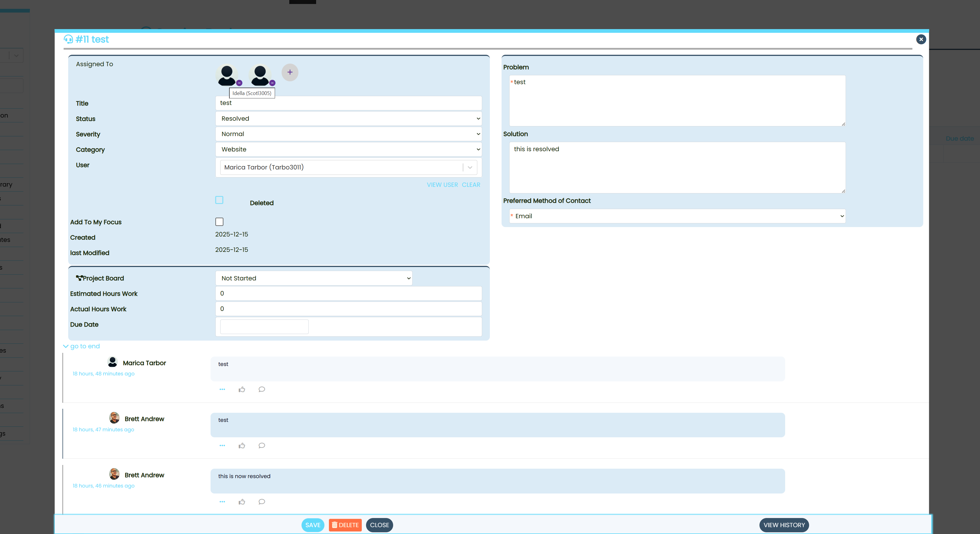Like the 'this is now resolved' comment
The height and width of the screenshot is (534, 980).
pyautogui.click(x=242, y=502)
